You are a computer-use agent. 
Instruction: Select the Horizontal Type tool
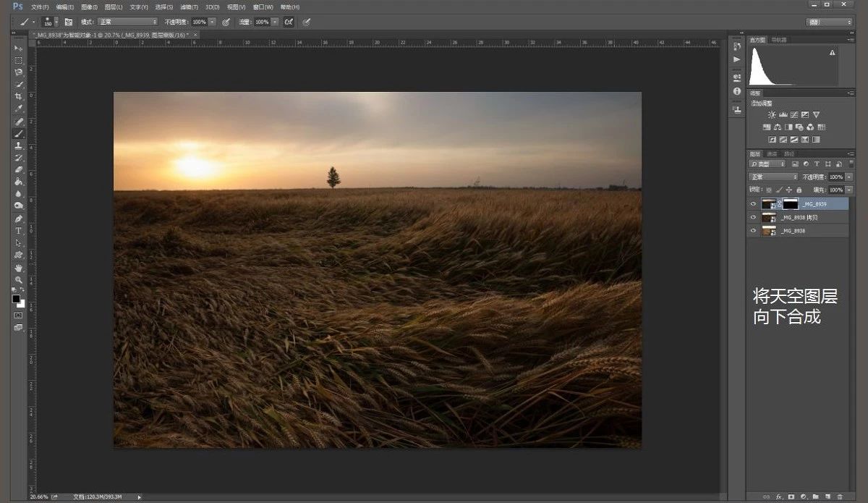(x=19, y=231)
